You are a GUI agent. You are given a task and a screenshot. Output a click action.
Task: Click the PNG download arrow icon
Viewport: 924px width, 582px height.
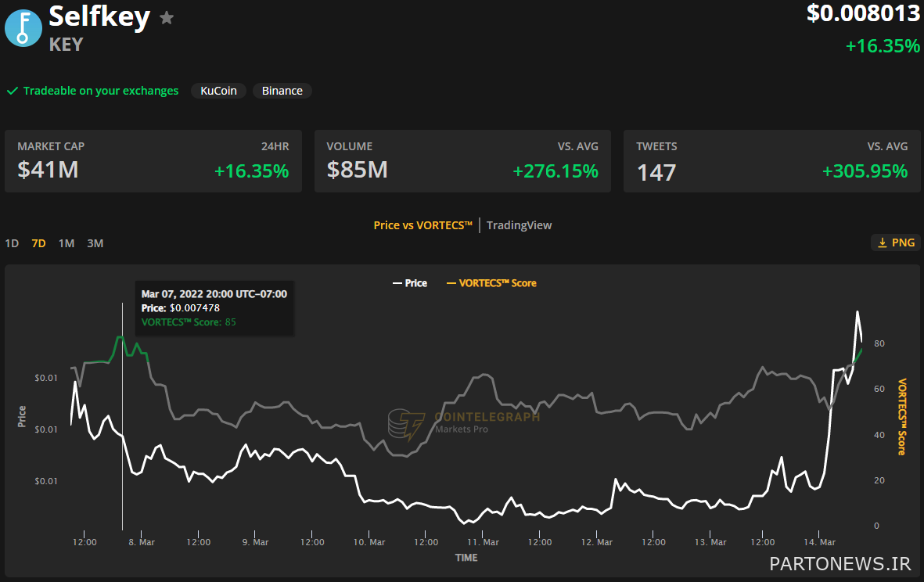(883, 242)
